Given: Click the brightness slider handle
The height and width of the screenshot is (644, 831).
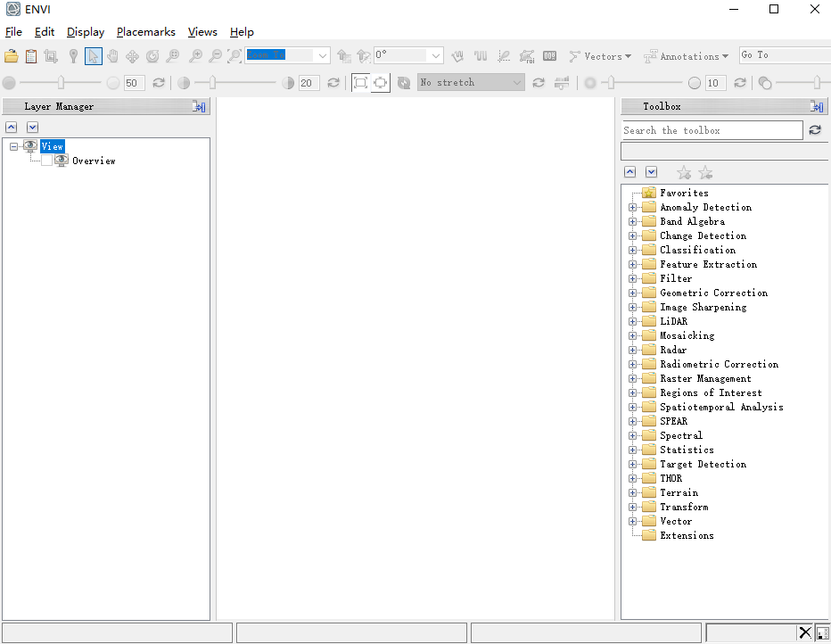Looking at the screenshot, I should pos(61,83).
